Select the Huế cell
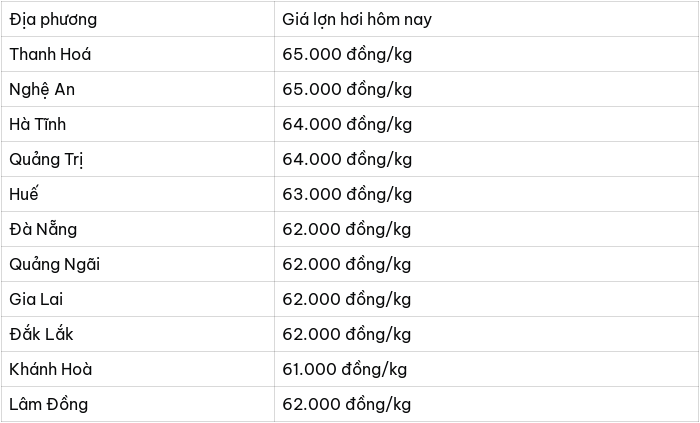 pos(138,194)
